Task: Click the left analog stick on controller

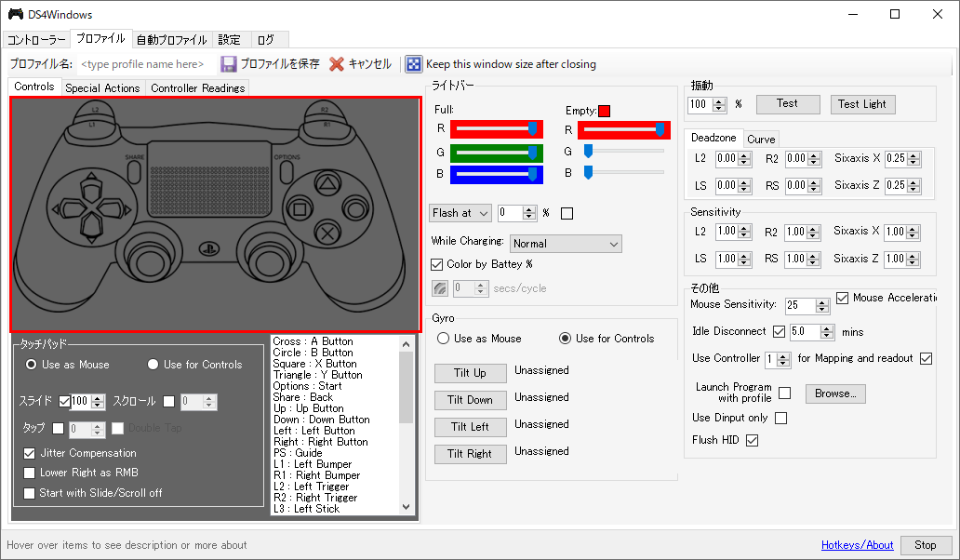Action: click(x=149, y=261)
